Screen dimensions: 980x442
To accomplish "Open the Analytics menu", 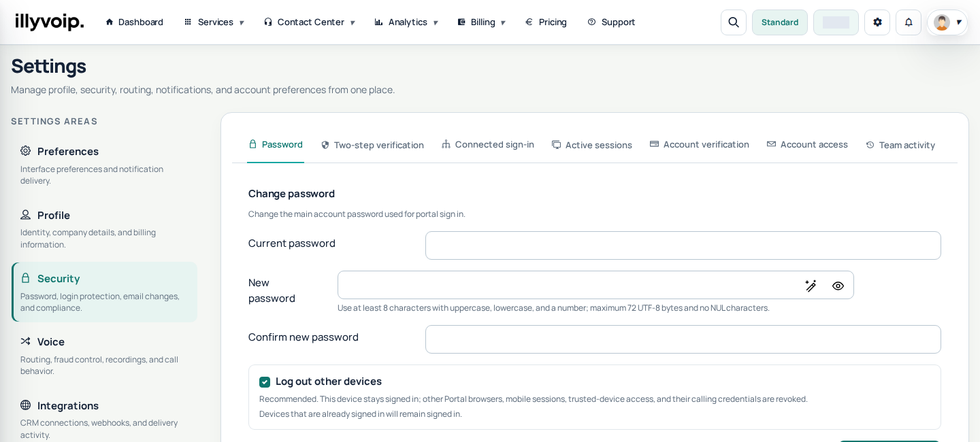I will point(406,22).
